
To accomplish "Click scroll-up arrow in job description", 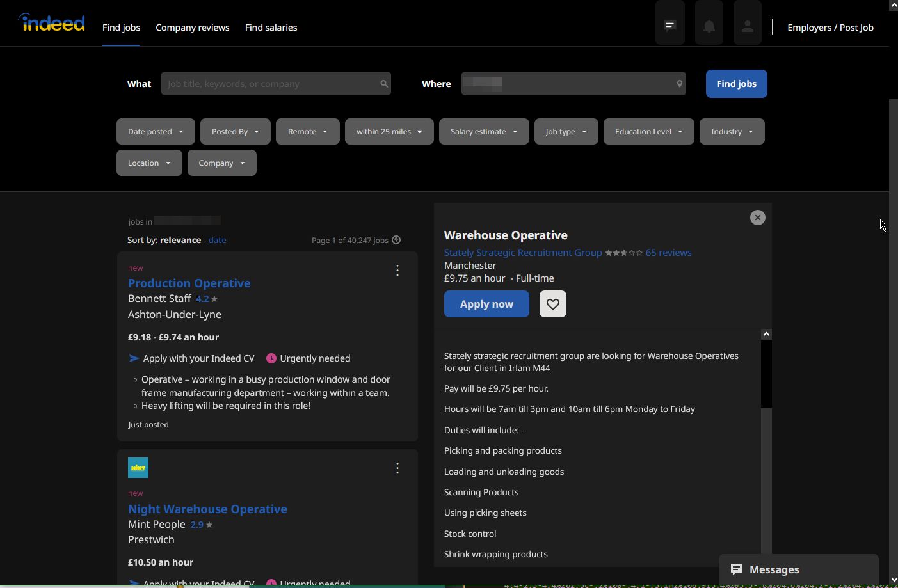I will (x=766, y=334).
